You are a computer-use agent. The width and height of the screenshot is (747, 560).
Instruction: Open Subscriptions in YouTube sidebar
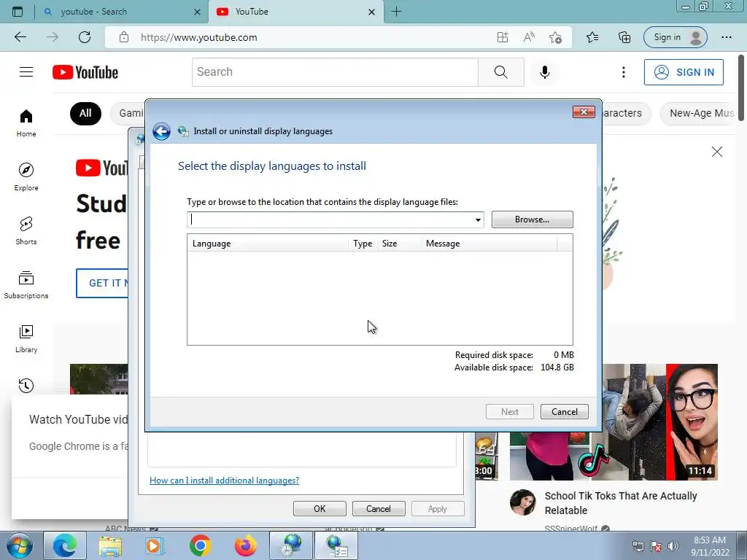tap(26, 285)
